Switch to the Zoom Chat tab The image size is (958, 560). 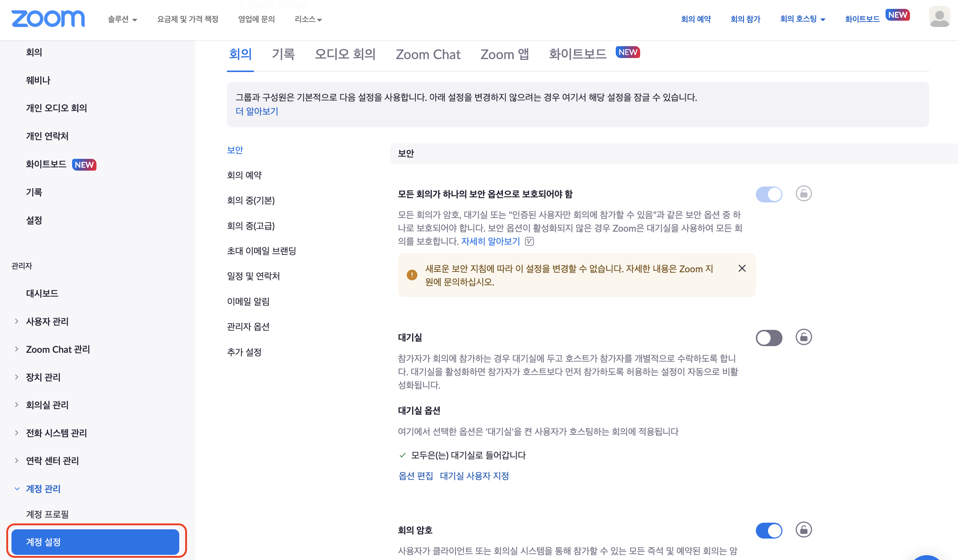(x=428, y=54)
